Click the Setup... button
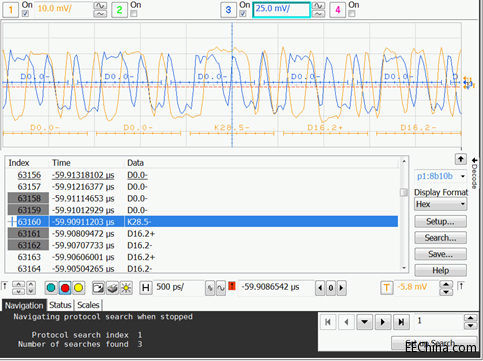Screen dimensions: 483x361 pyautogui.click(x=440, y=221)
